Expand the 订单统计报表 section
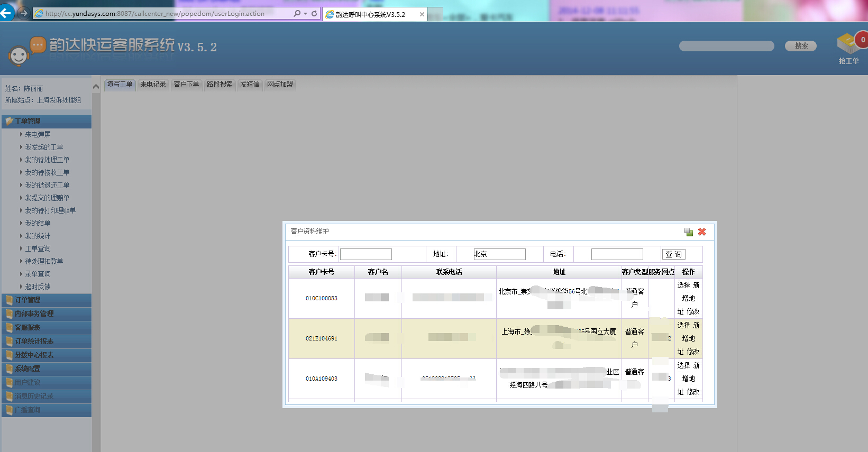The height and width of the screenshot is (452, 868). click(47, 342)
